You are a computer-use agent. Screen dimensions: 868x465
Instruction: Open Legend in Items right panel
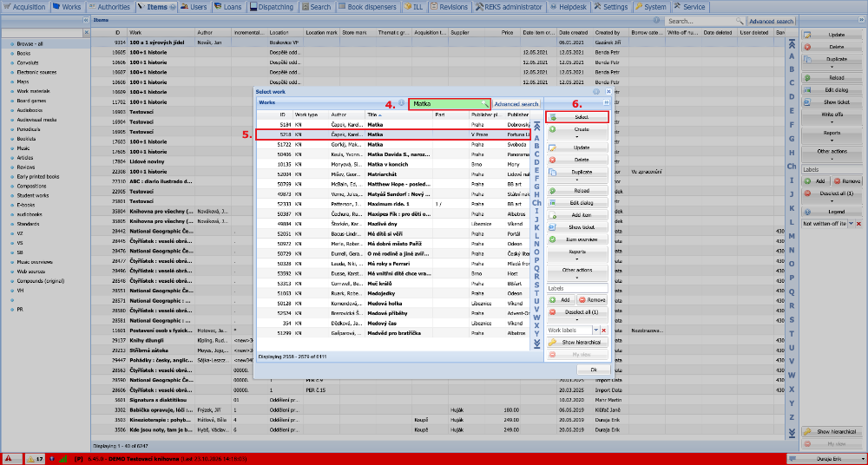(832, 212)
